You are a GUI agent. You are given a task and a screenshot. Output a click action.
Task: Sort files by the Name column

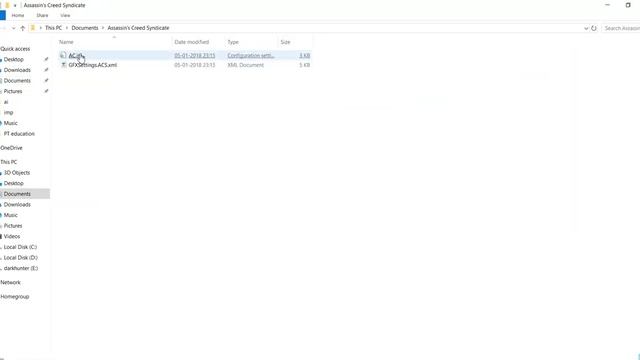tap(66, 42)
